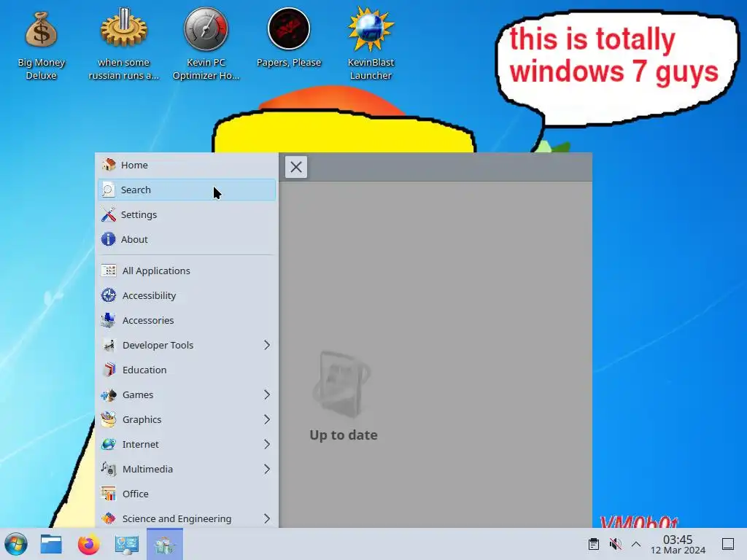747x560 pixels.
Task: Expand Graphics submenu arrow
Action: (x=267, y=419)
